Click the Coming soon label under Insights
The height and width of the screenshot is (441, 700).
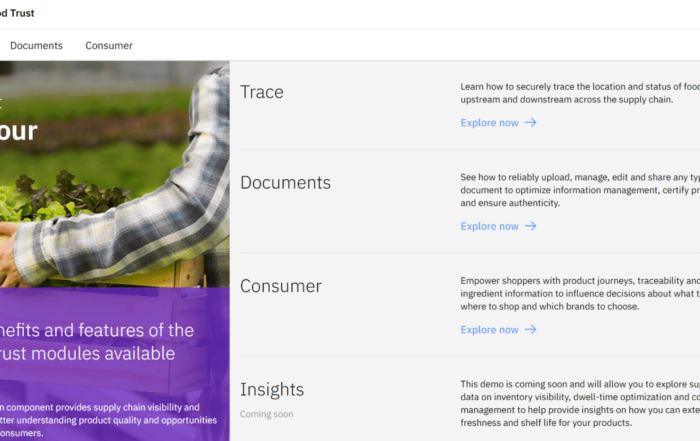pos(267,413)
